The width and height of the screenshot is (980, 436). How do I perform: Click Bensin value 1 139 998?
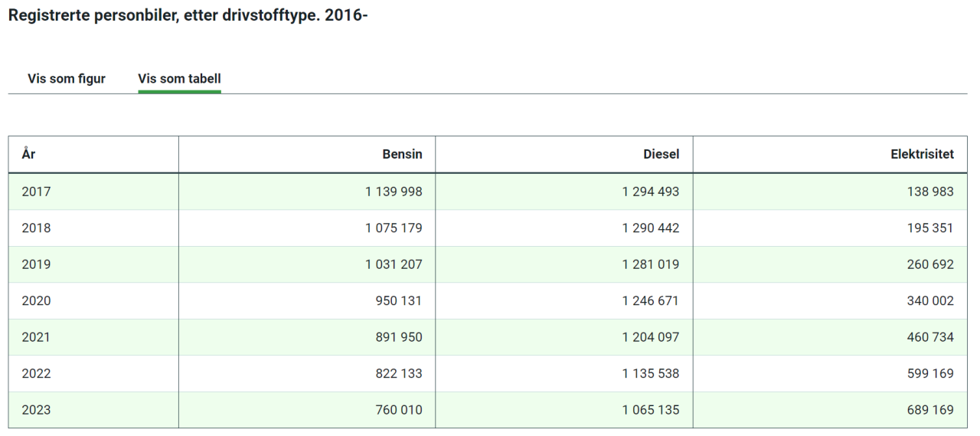click(394, 192)
